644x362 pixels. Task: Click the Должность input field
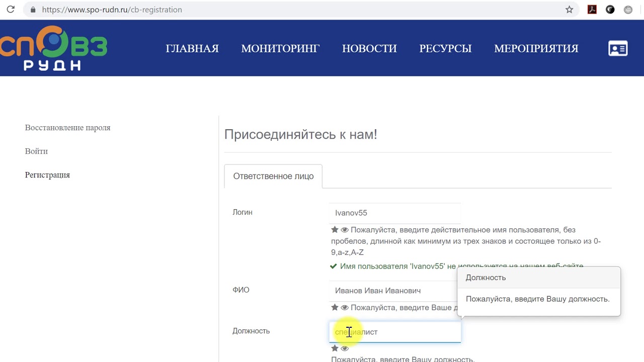point(395,332)
